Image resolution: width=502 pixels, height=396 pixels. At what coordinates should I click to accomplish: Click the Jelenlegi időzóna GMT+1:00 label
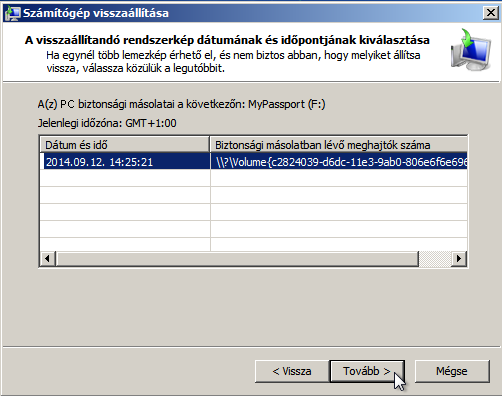pyautogui.click(x=107, y=123)
